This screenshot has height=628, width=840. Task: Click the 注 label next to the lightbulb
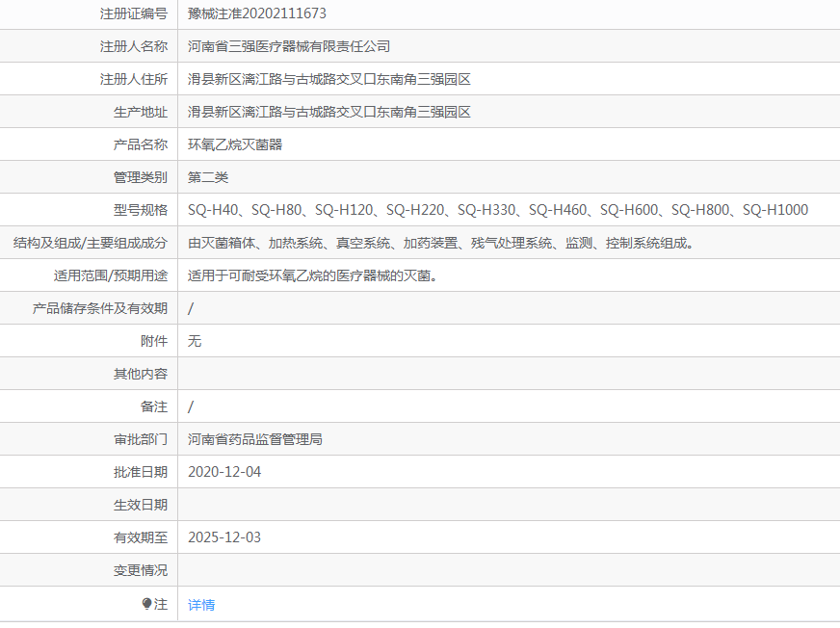pos(161,605)
